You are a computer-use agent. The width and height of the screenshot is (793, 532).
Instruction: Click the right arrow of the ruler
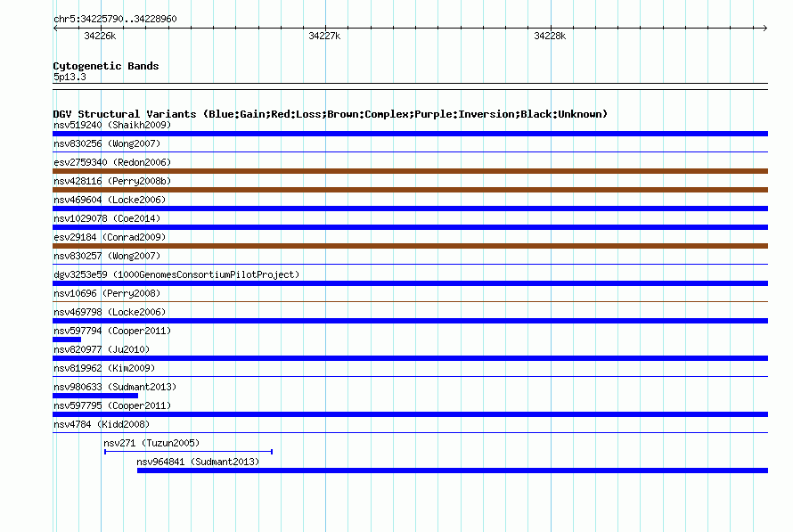point(765,28)
